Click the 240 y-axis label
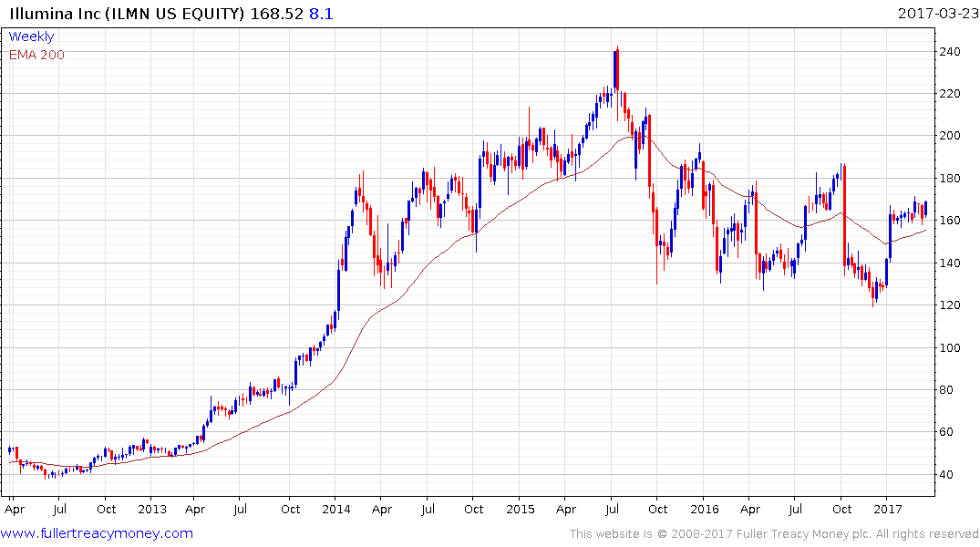This screenshot has width=980, height=547. [950, 52]
